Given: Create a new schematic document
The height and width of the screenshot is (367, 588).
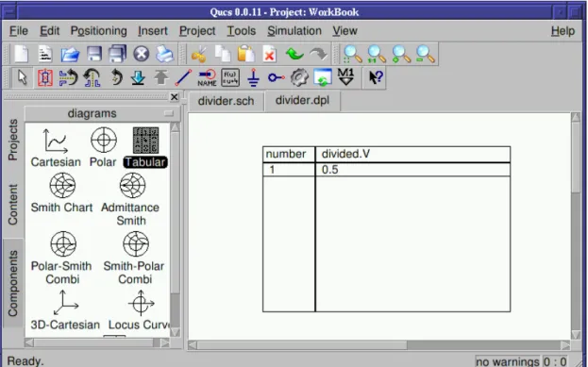Looking at the screenshot, I should pyautogui.click(x=21, y=55).
